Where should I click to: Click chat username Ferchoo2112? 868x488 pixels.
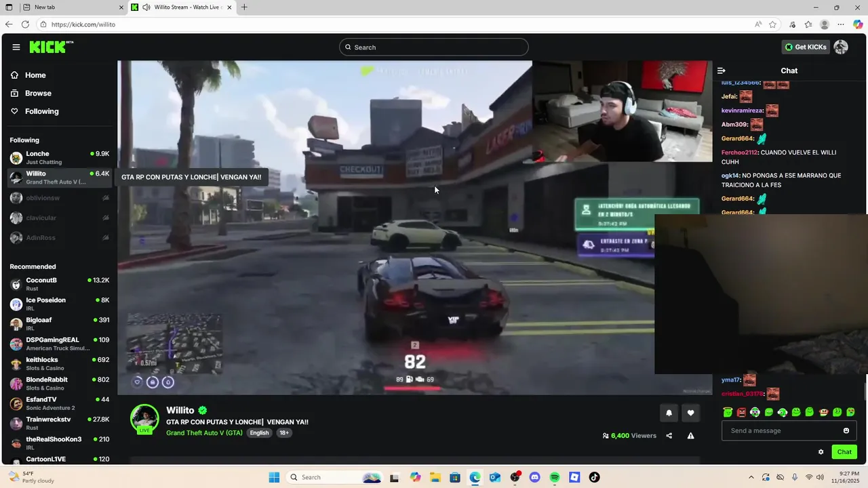click(739, 152)
